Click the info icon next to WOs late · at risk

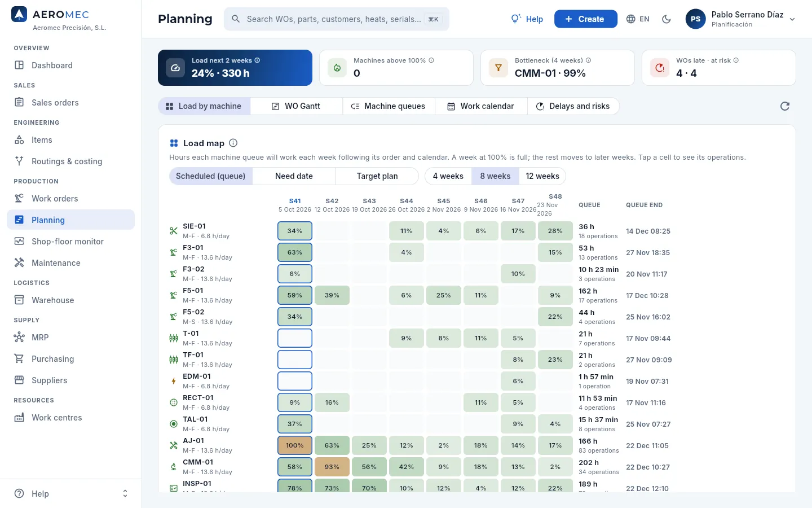click(x=736, y=60)
